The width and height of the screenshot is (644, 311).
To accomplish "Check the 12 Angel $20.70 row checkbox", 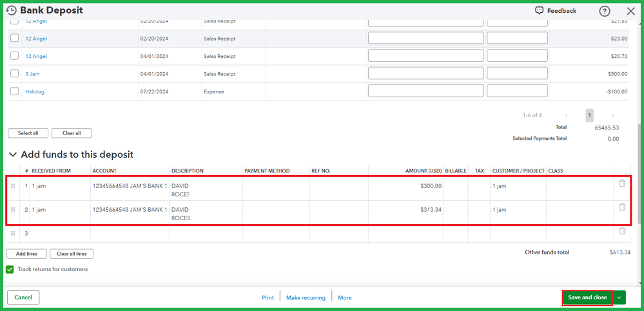I will click(x=14, y=55).
